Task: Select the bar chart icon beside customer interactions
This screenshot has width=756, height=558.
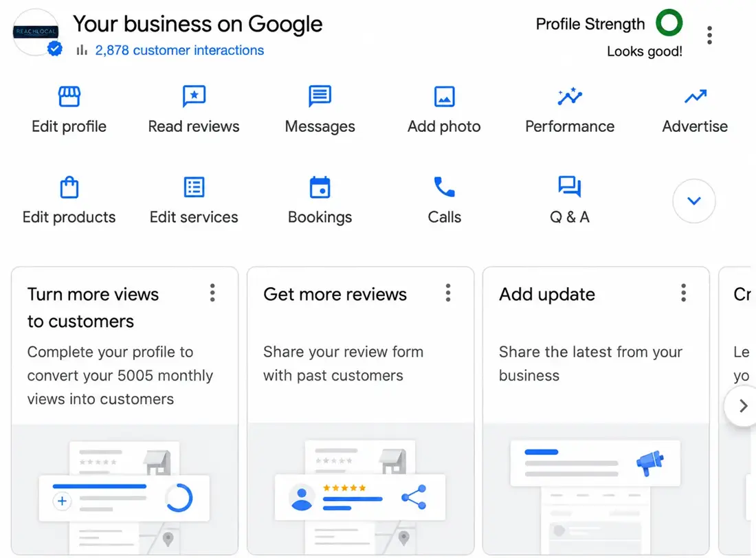Action: tap(82, 49)
